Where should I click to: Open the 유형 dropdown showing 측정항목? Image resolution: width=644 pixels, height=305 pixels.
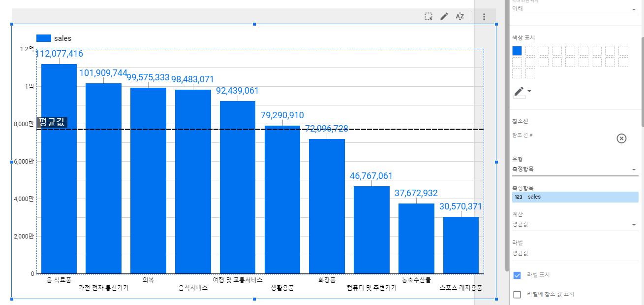click(x=575, y=169)
